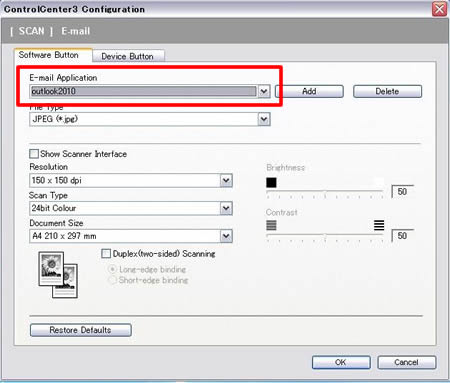Image resolution: width=450 pixels, height=383 pixels.
Task: Open the Resolution 150 x 150 dpi dropdown
Action: (226, 180)
